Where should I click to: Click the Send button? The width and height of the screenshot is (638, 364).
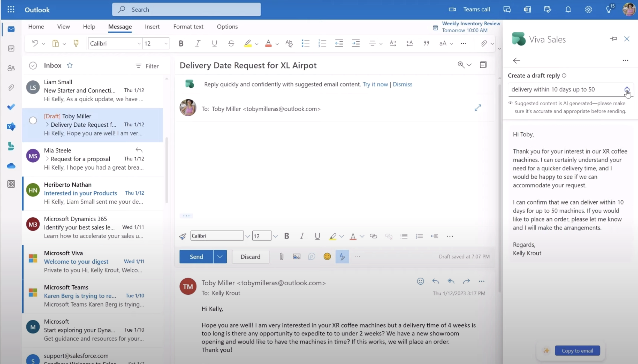click(196, 256)
